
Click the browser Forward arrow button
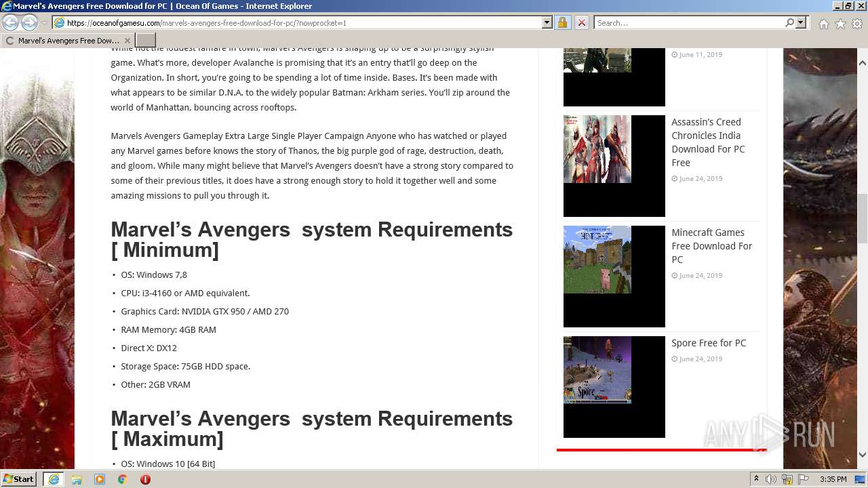tap(29, 22)
